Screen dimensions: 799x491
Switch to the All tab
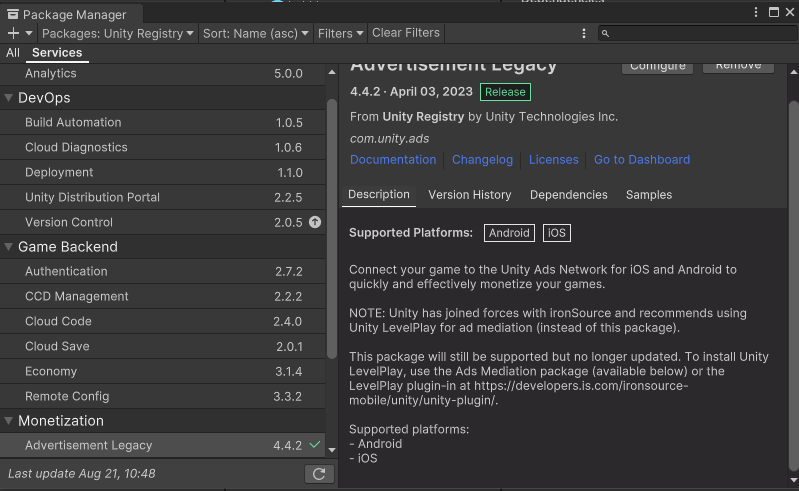pyautogui.click(x=13, y=52)
